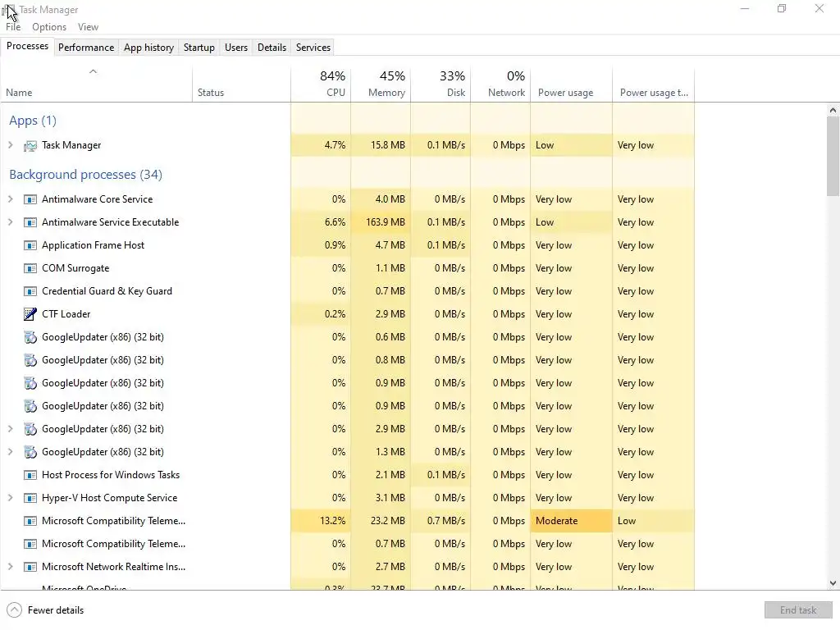Click the CTF Loader pen icon
The height and width of the screenshot is (630, 840).
pyautogui.click(x=30, y=314)
